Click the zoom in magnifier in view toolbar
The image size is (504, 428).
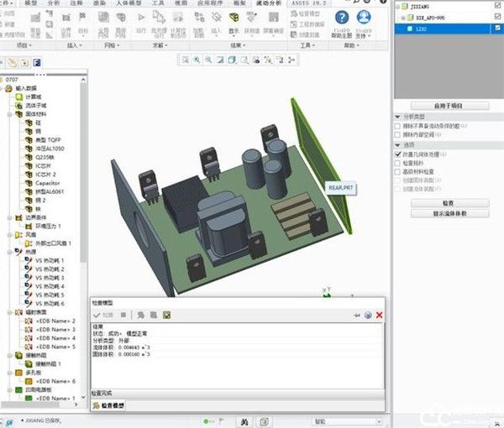pyautogui.click(x=197, y=60)
